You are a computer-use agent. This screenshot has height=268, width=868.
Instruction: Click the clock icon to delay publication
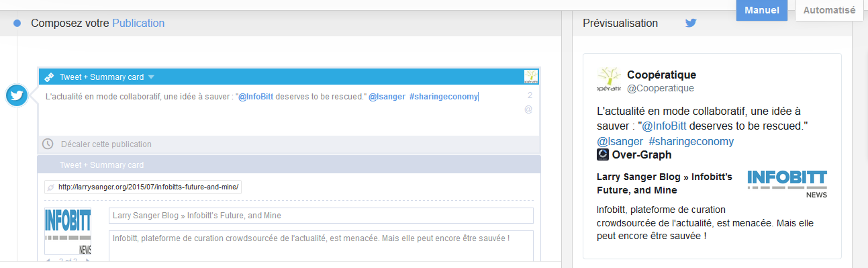click(x=48, y=144)
